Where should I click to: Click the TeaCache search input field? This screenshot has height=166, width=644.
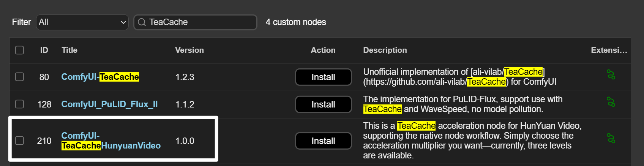199,22
